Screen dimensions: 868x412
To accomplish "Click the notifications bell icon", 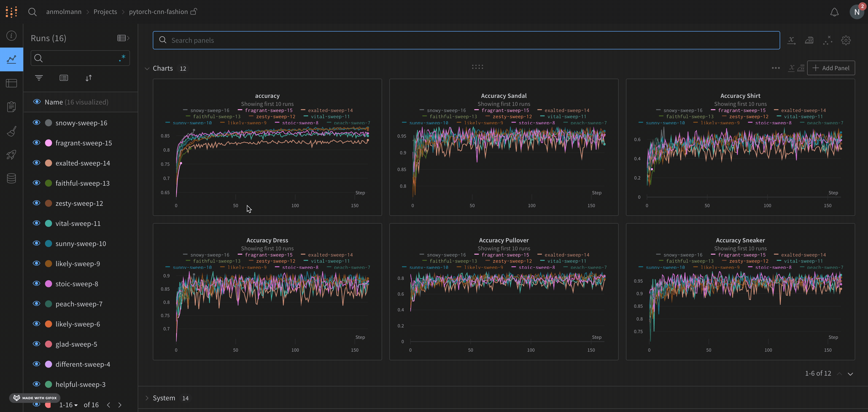I will pyautogui.click(x=834, y=11).
